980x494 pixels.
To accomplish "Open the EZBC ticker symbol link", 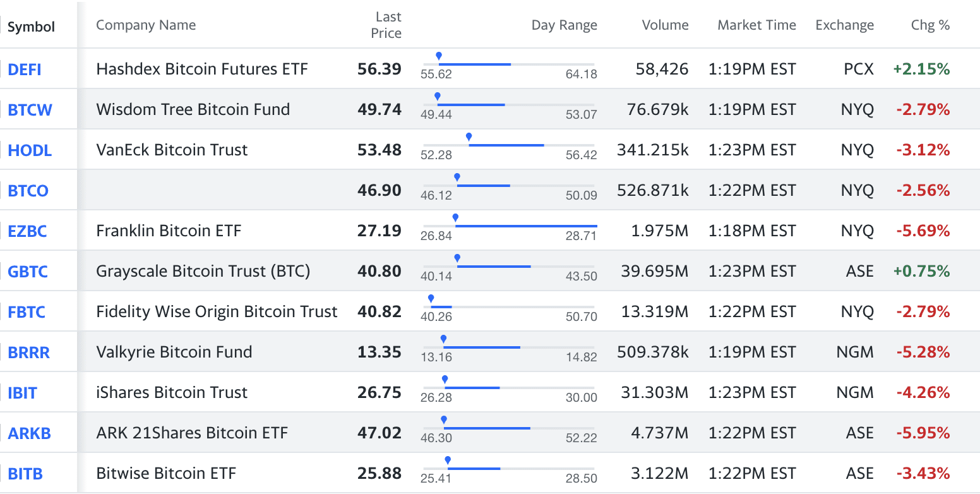I will click(x=26, y=231).
